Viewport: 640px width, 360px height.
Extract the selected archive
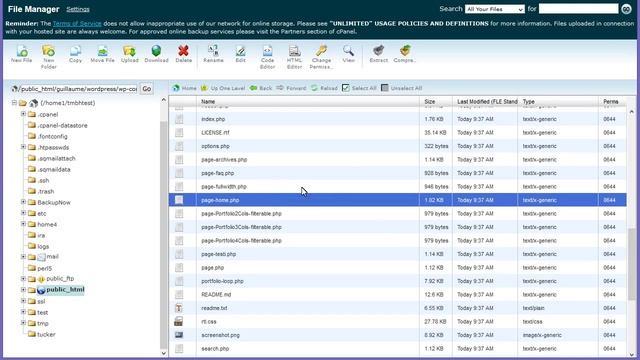(x=378, y=54)
